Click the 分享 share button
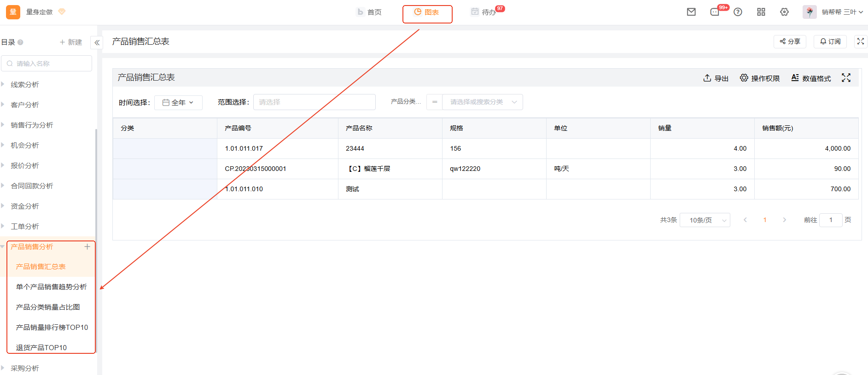 [790, 41]
